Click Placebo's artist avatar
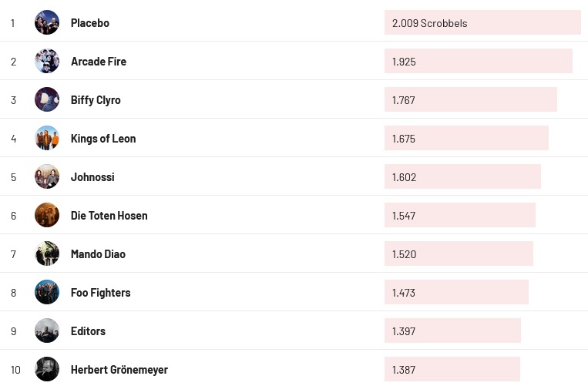Viewport: 588px width, 386px height. (47, 22)
